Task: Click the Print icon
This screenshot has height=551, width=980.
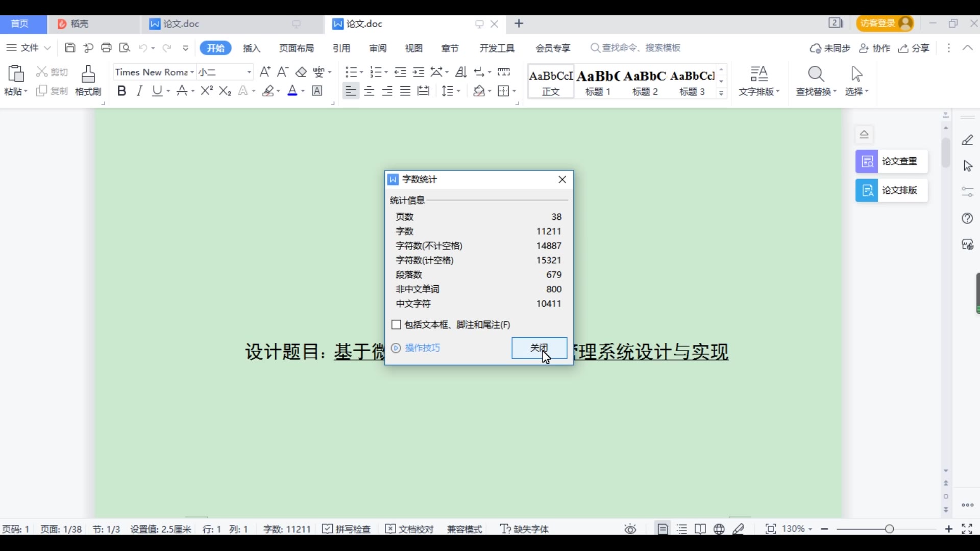Action: (106, 48)
